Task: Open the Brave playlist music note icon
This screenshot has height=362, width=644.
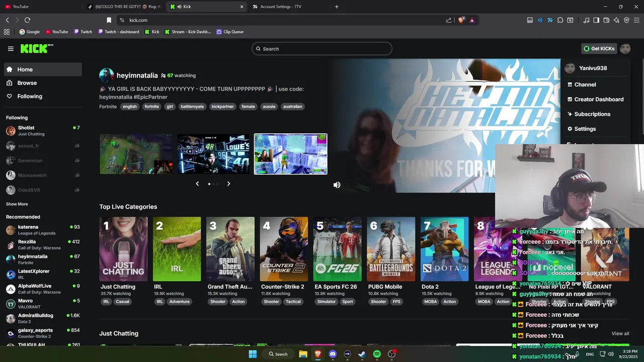Action: (586, 20)
